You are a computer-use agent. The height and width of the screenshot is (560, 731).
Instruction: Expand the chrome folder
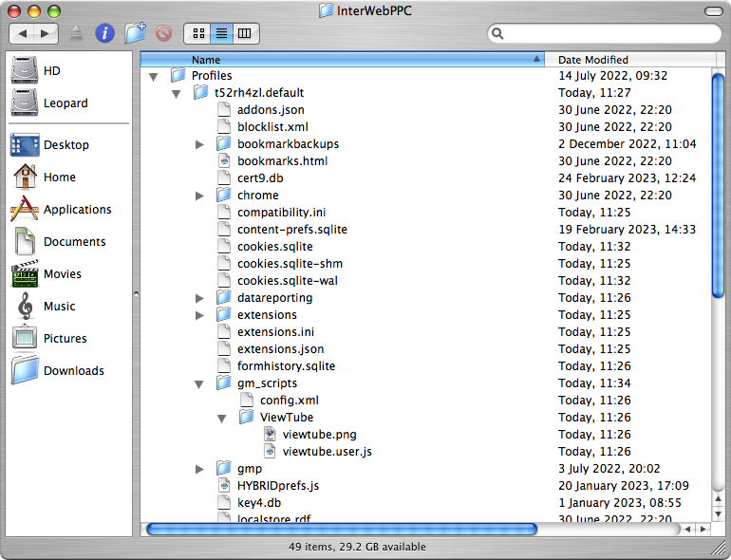tap(199, 196)
